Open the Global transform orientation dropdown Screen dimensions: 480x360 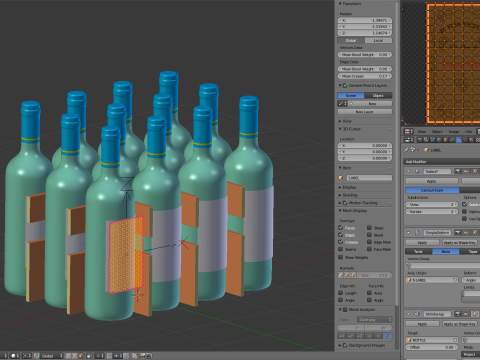coord(52,356)
